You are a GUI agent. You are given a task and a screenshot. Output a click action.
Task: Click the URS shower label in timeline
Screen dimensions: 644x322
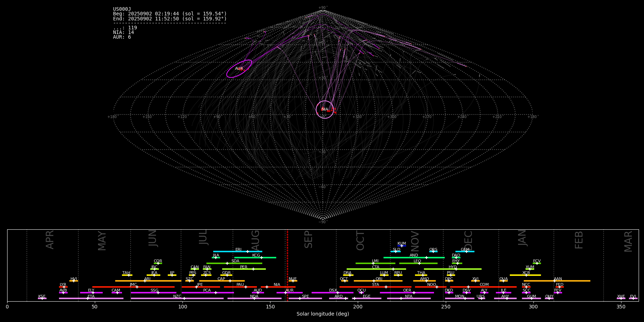480,296
